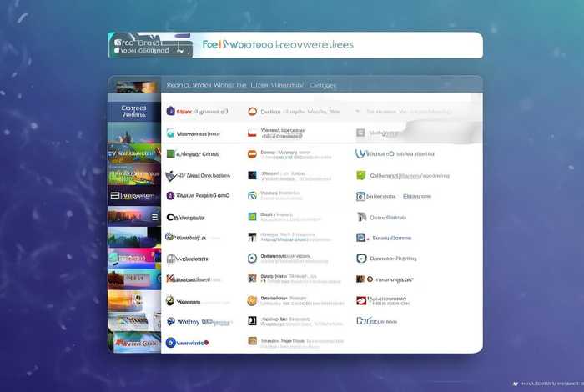This screenshot has width=584, height=392.
Task: Open the sunset thumbnail atop the sidebar
Action: pyautogui.click(x=133, y=85)
